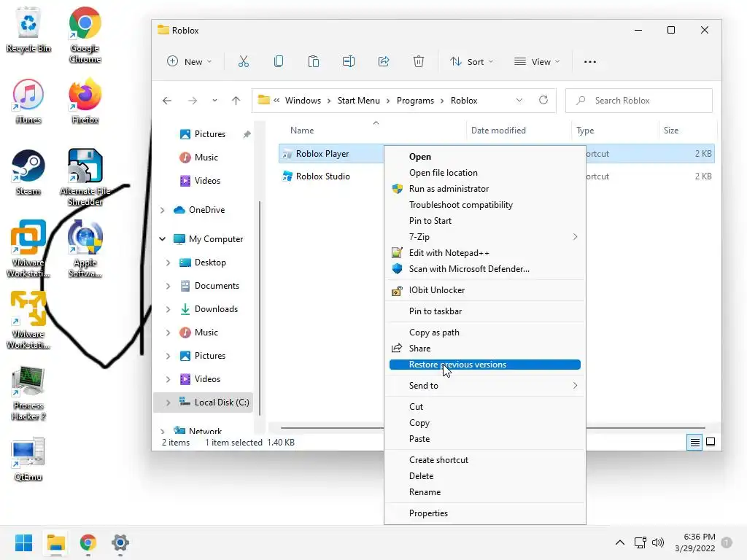Screen dimensions: 747x560
Task: Expand Local Disk (C:) node
Action: pos(169,402)
